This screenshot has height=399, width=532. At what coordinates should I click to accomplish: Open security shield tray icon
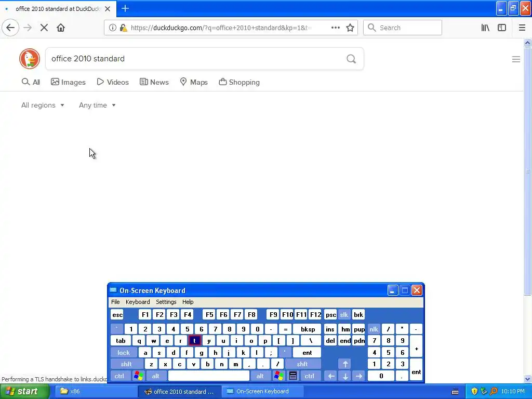click(x=474, y=392)
